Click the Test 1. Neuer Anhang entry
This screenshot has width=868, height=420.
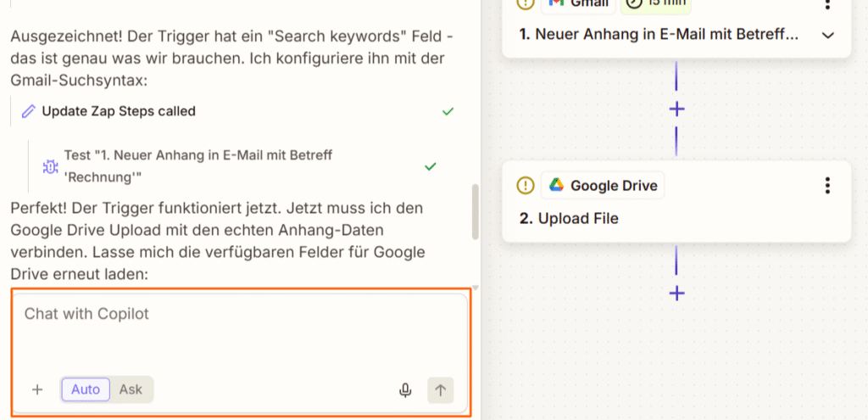[198, 166]
